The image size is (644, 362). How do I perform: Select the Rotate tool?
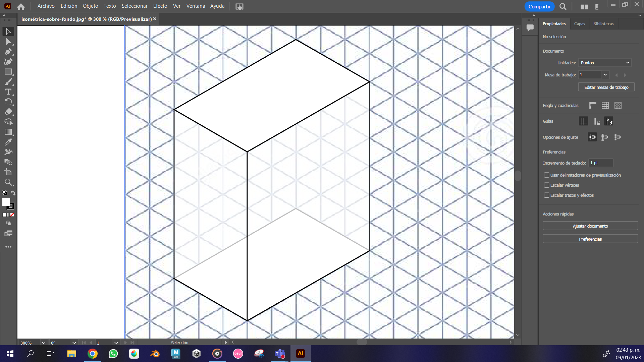click(x=8, y=102)
